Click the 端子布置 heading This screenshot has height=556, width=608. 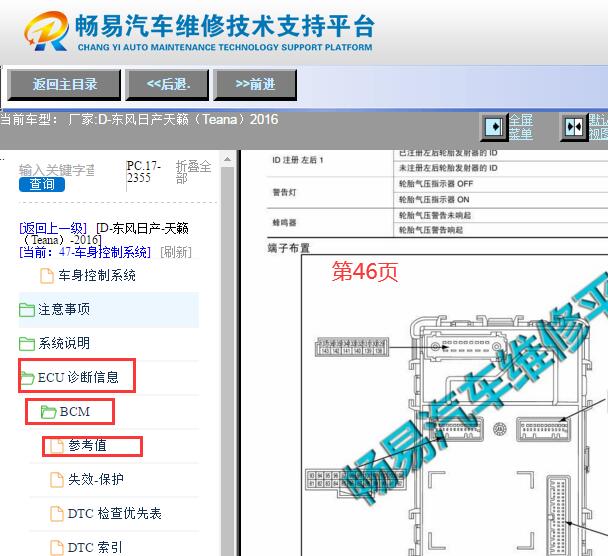[x=288, y=248]
